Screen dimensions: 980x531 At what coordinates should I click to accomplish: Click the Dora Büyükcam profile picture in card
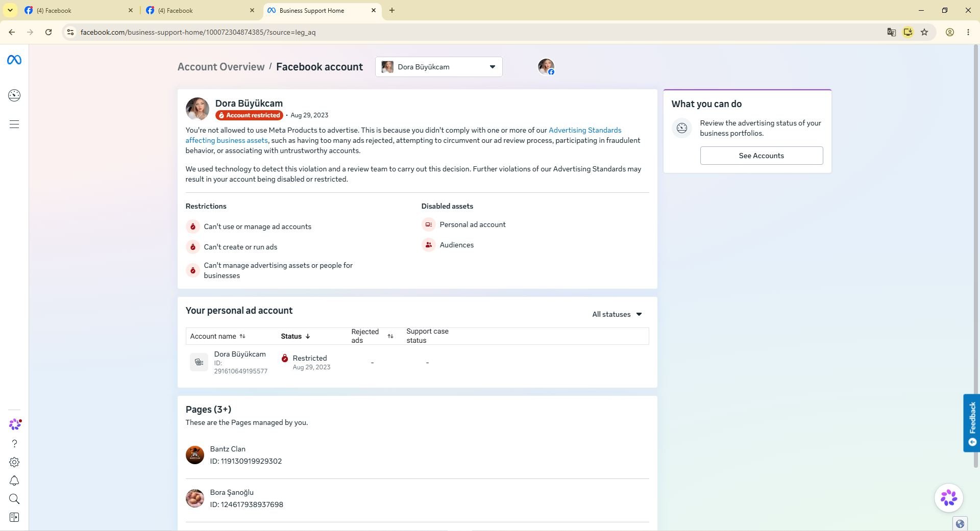[x=197, y=109]
